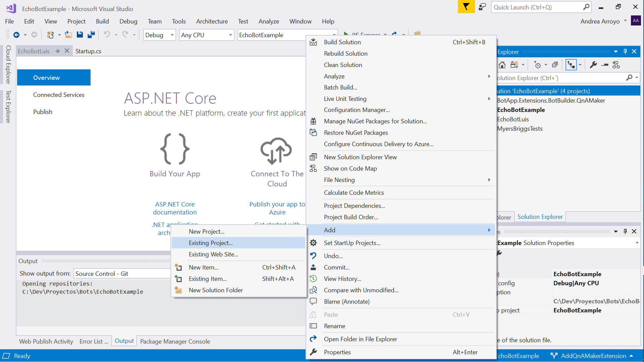Click the Overview button
The image size is (644, 362).
coord(54,77)
